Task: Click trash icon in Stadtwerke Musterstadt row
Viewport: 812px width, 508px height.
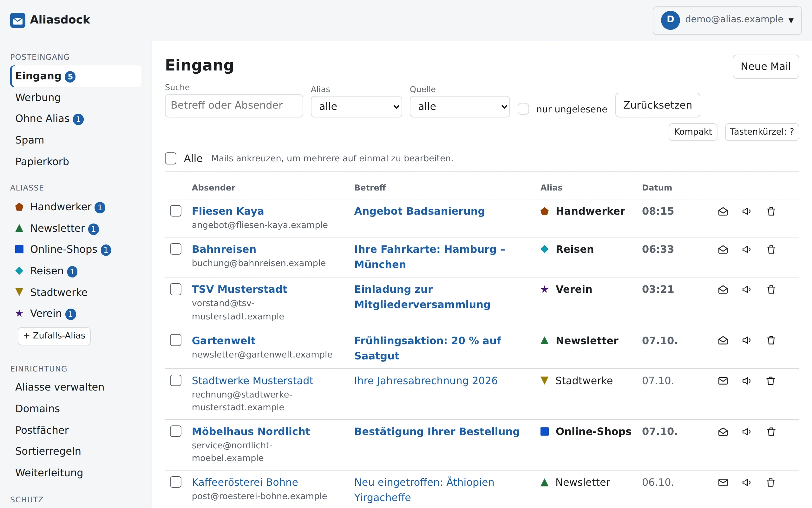Action: coord(770,381)
